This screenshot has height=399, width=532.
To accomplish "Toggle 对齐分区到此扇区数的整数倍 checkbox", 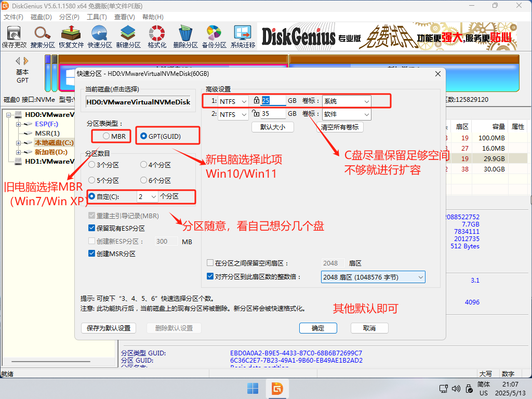I will click(210, 276).
